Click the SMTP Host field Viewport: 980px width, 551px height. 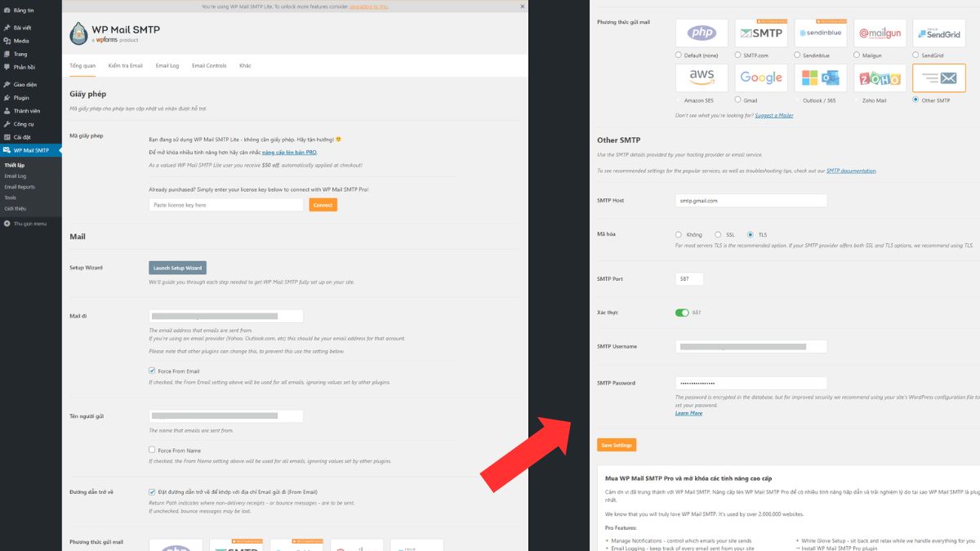coord(751,200)
